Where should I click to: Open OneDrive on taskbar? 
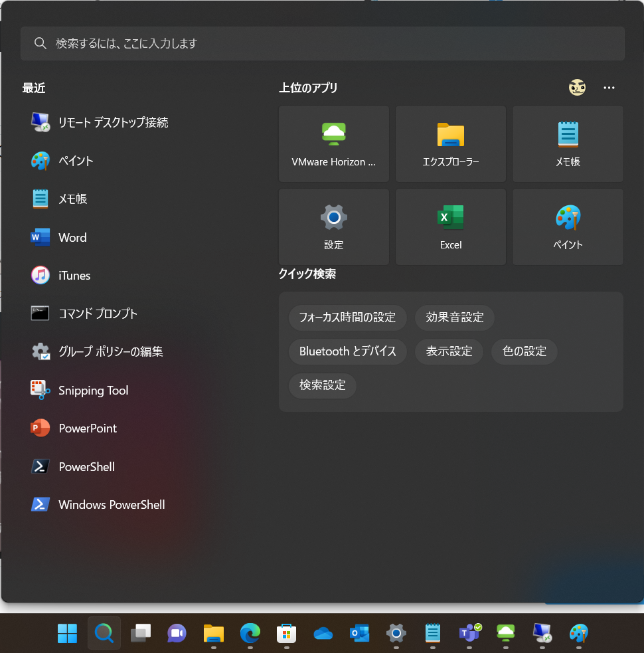[x=323, y=633]
